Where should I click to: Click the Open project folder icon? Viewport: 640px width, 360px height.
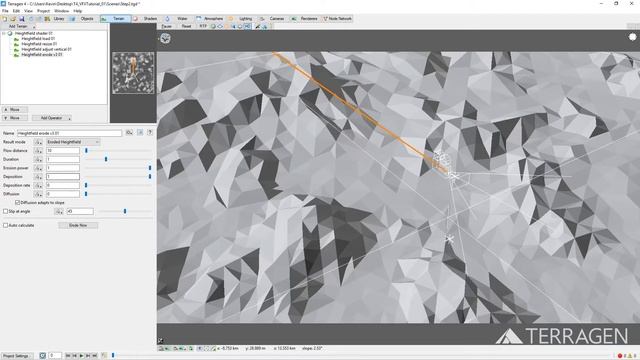(x=13, y=19)
